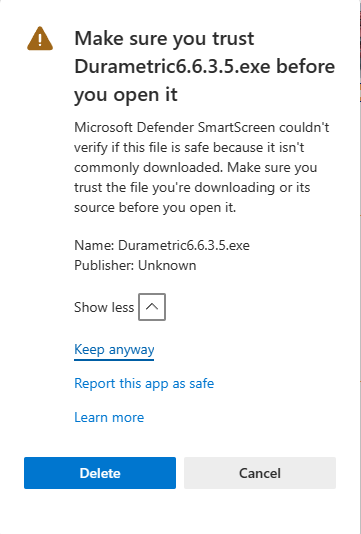The height and width of the screenshot is (534, 361).
Task: Click the Durametric6.6.3.5.exe value after Name
Action: point(184,245)
